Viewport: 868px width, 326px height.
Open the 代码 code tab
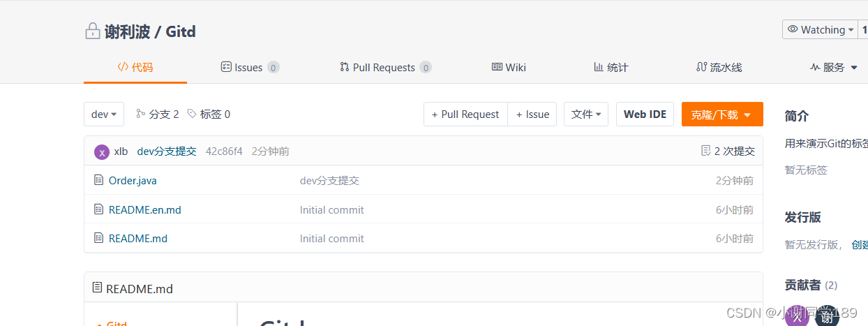(135, 68)
